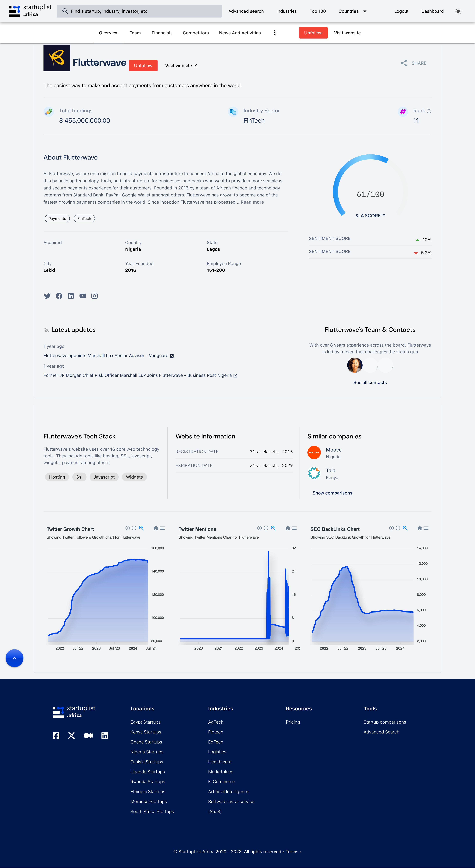Click the startup search input field
Screen dimensions: 475x868
(139, 11)
